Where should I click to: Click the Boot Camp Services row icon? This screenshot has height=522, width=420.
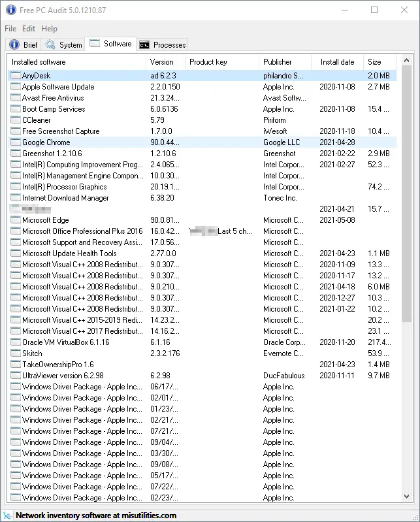15,109
